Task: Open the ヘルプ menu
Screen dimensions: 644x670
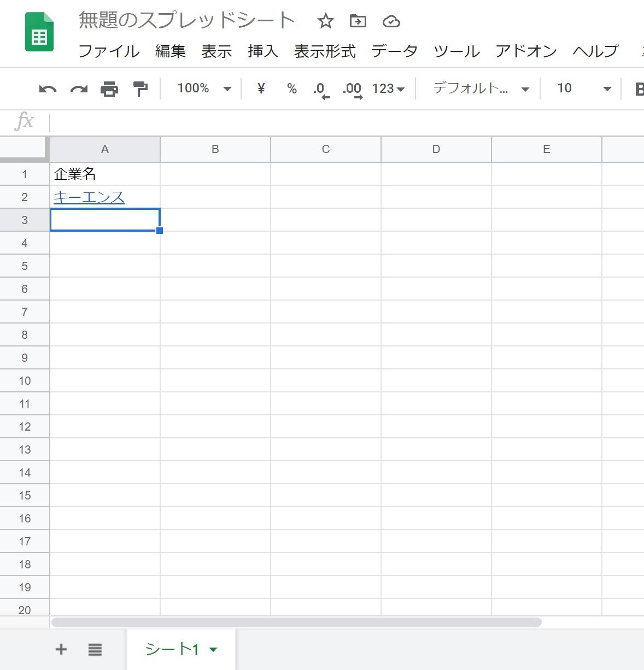Action: point(595,51)
